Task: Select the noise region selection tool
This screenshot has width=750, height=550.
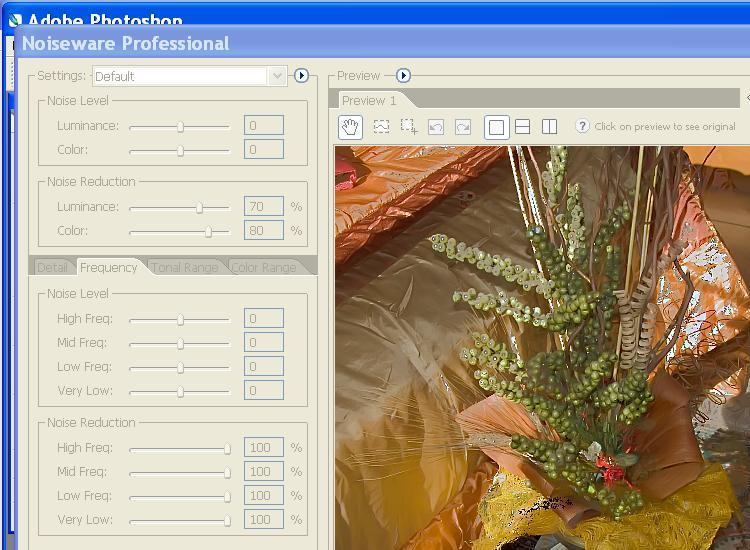Action: 381,127
